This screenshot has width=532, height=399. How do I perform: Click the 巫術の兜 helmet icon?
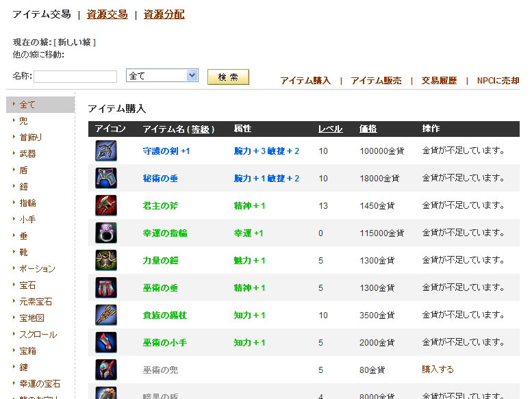[x=105, y=370]
